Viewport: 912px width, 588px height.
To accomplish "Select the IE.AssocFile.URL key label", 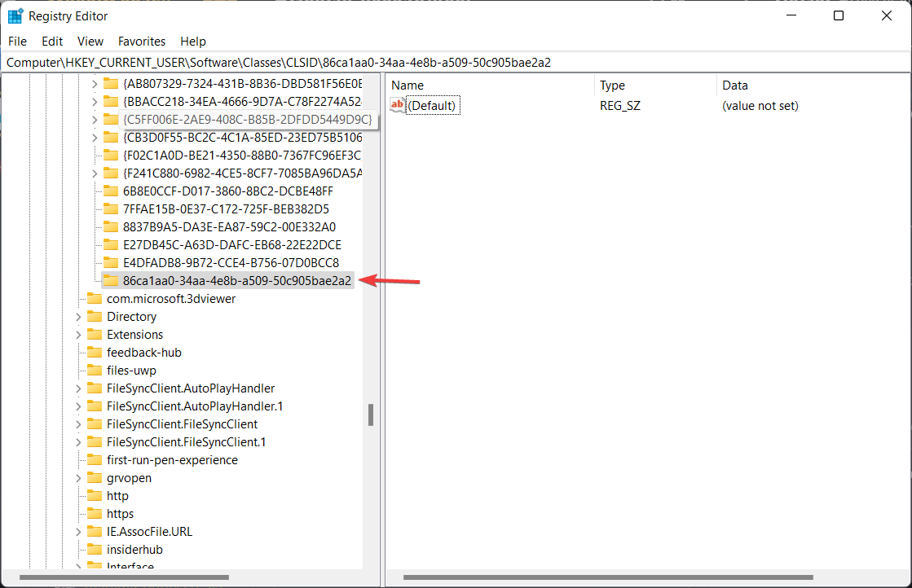I will (x=149, y=532).
